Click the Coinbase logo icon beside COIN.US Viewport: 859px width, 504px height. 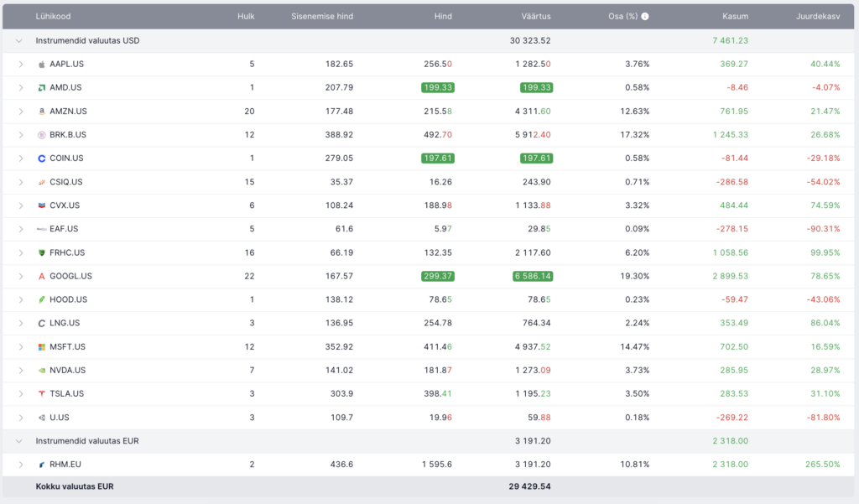tap(41, 158)
